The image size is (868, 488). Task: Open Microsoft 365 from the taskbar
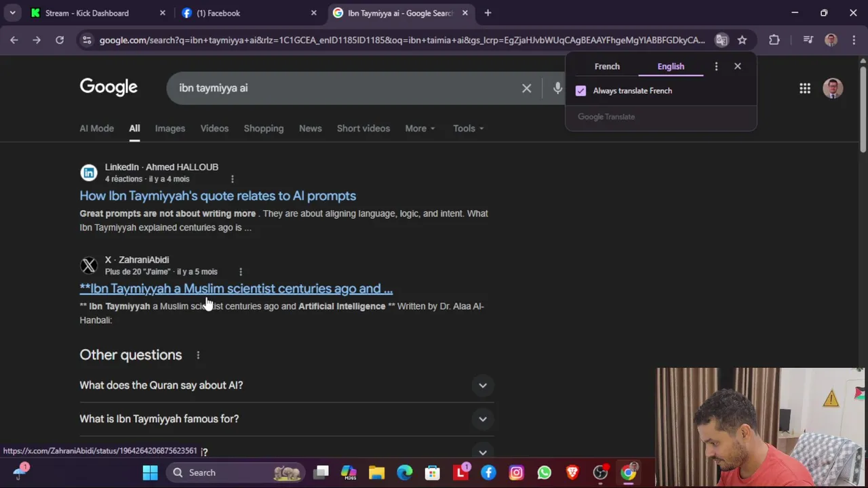click(x=349, y=472)
